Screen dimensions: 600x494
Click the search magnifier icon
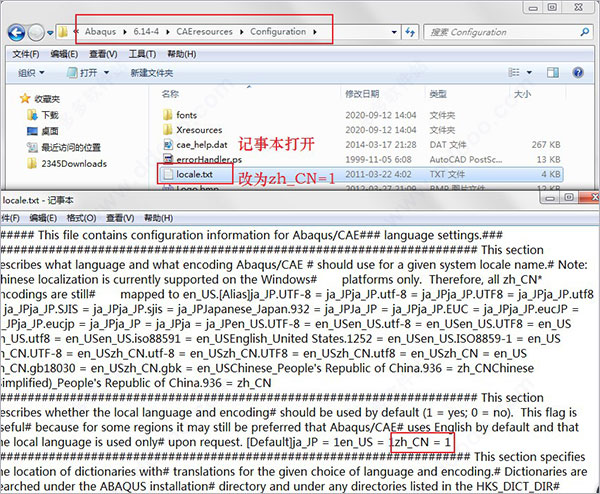pyautogui.click(x=585, y=32)
